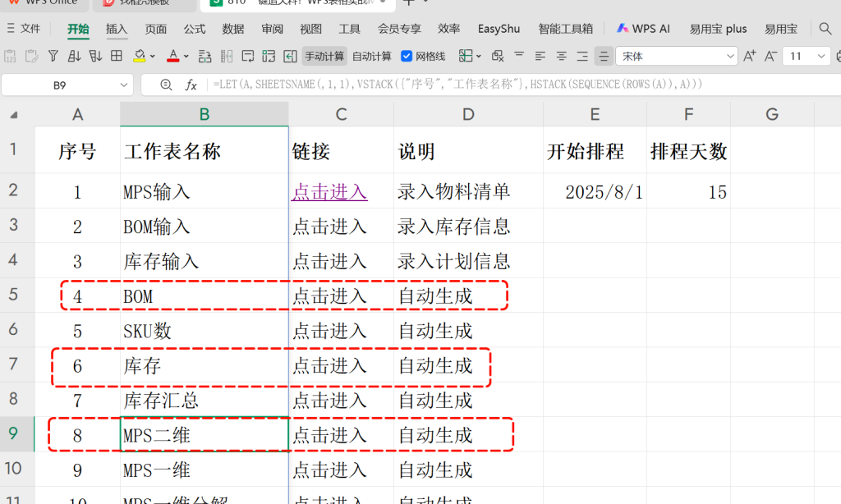Uncheck the 网格线 gridlines checkbox
The width and height of the screenshot is (841, 504).
(x=407, y=57)
